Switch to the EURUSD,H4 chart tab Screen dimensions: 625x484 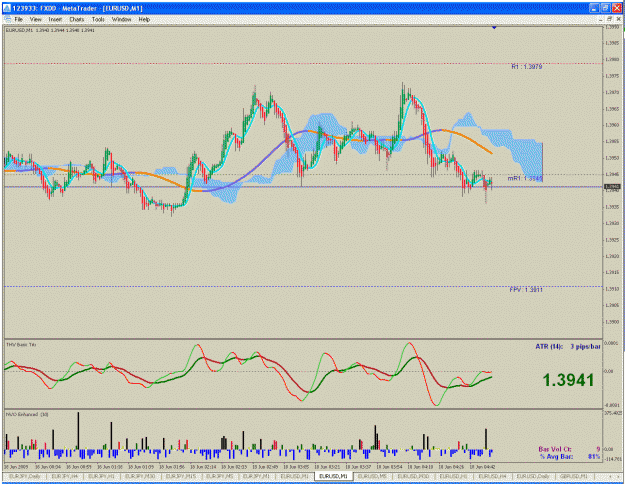[493, 476]
